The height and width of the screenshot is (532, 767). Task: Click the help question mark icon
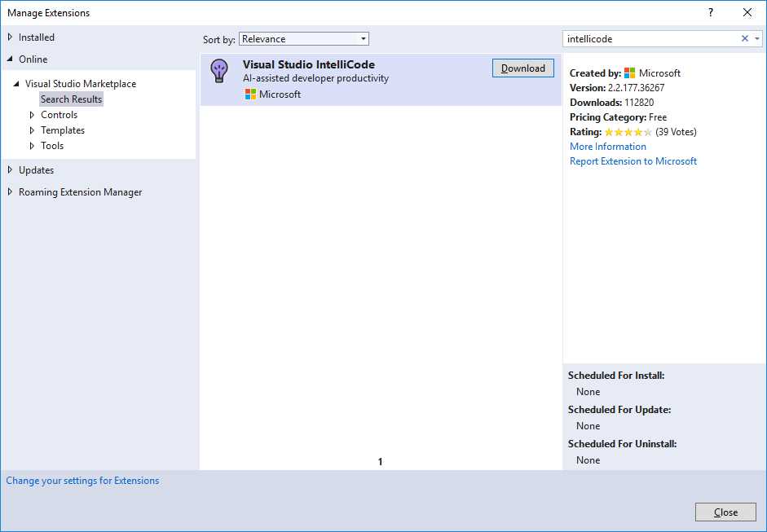[710, 13]
